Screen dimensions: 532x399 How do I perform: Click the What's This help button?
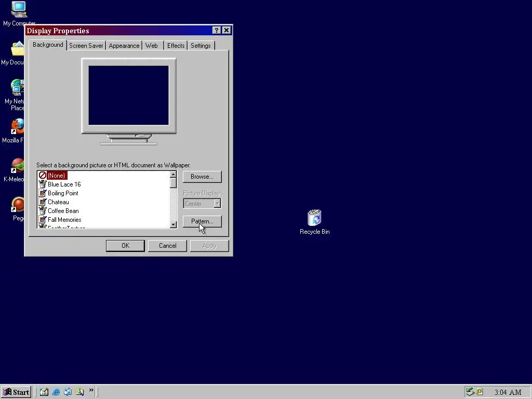click(x=217, y=30)
